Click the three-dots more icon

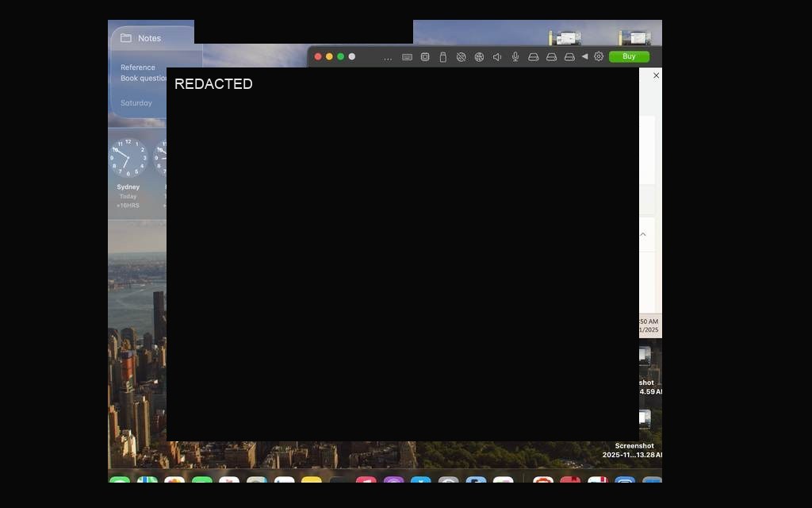coord(387,59)
